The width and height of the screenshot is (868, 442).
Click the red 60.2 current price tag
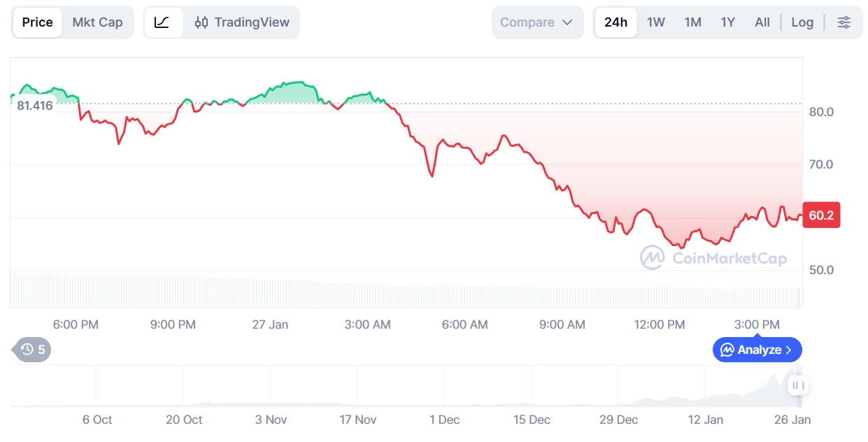point(820,215)
